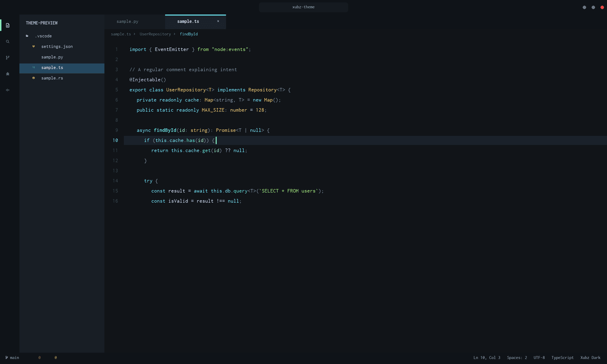Click the UserRepository class name in code

(186, 90)
